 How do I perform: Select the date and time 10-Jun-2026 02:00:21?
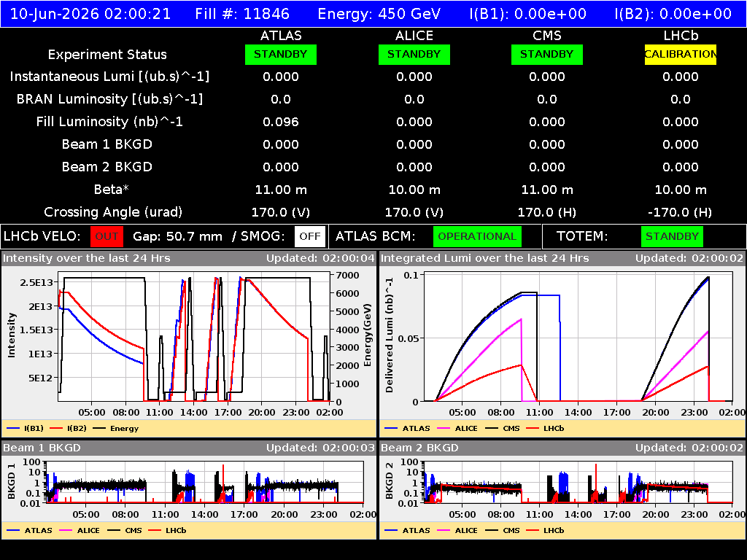[x=90, y=13]
